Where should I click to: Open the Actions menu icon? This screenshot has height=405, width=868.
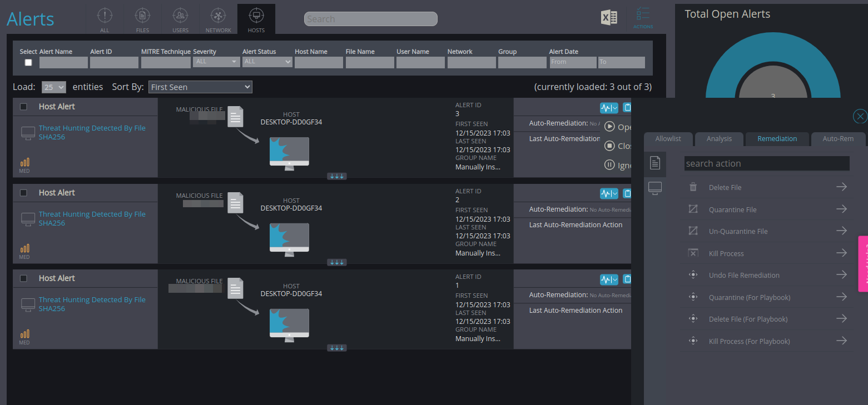(643, 18)
